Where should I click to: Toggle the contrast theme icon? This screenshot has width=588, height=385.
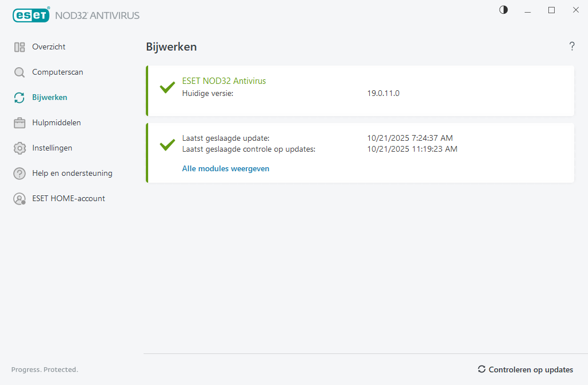(x=504, y=10)
